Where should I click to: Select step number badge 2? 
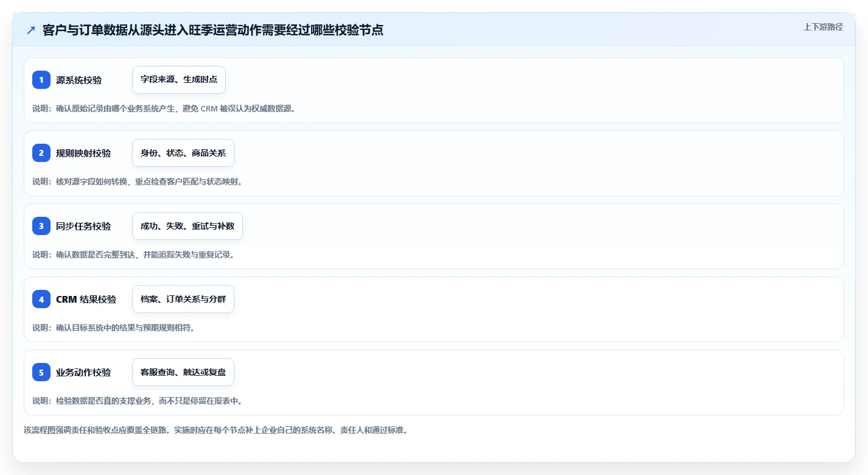point(41,153)
